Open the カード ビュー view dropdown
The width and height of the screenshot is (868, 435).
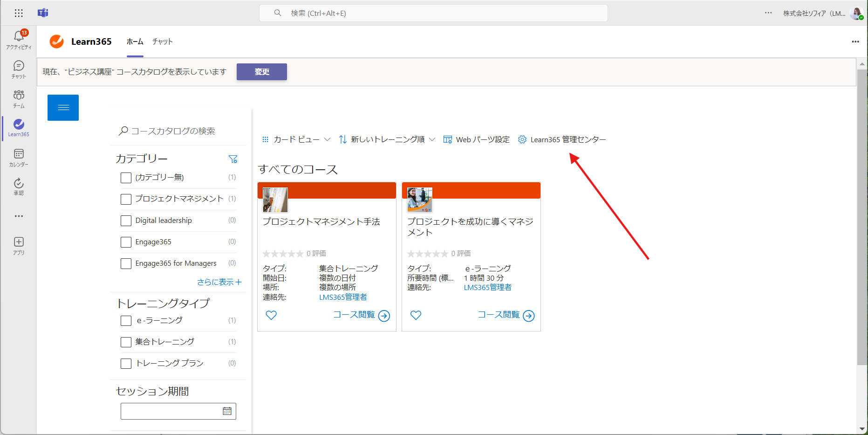(x=296, y=139)
